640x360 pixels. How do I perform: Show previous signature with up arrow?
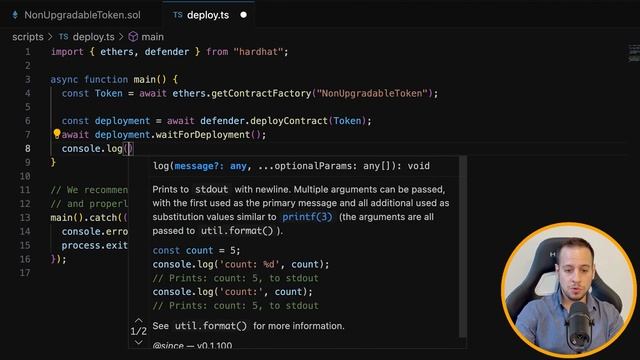click(138, 320)
